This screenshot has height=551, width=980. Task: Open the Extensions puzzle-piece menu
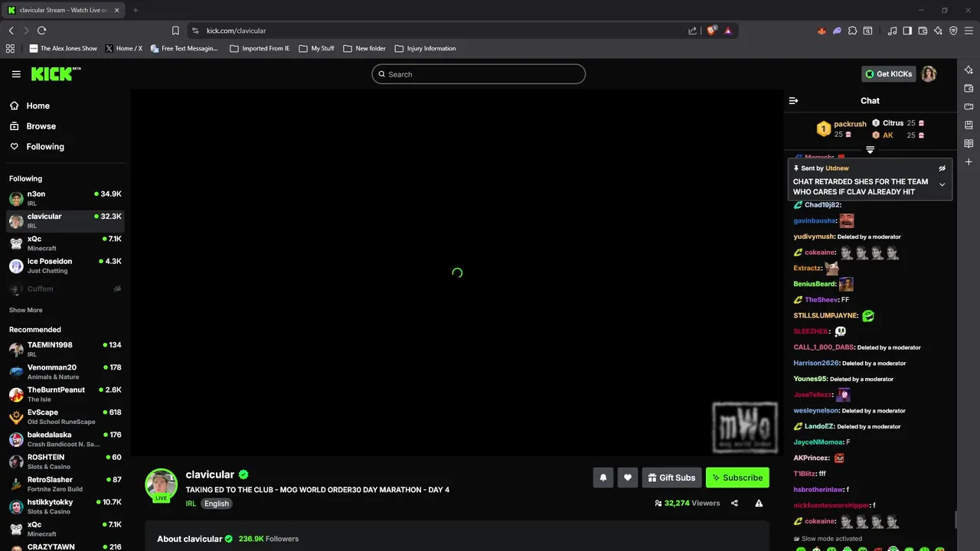852,31
